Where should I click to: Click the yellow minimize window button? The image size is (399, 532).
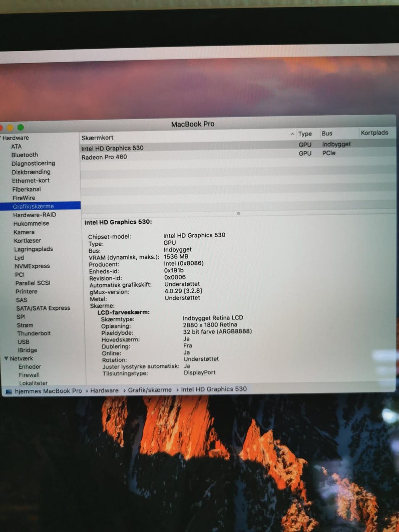pyautogui.click(x=10, y=128)
